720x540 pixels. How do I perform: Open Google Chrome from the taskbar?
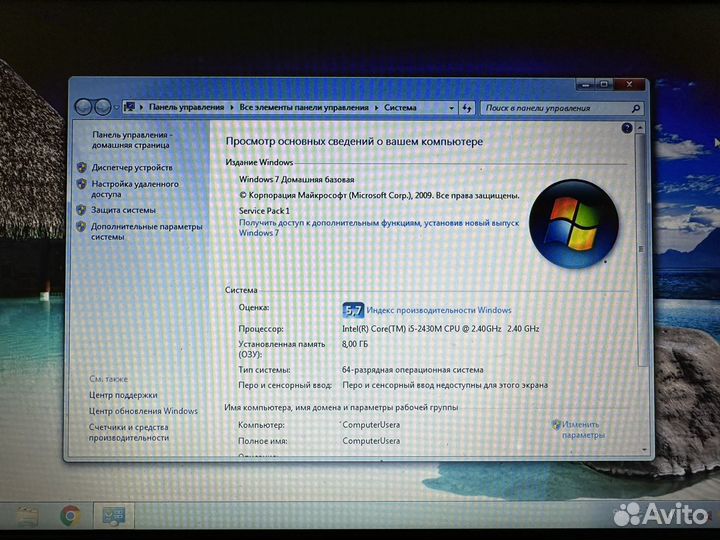click(70, 516)
